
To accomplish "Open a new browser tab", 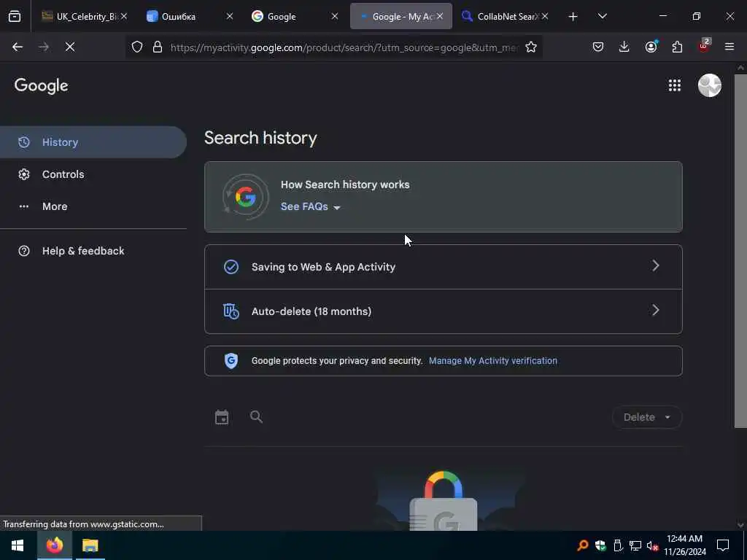I will (573, 17).
